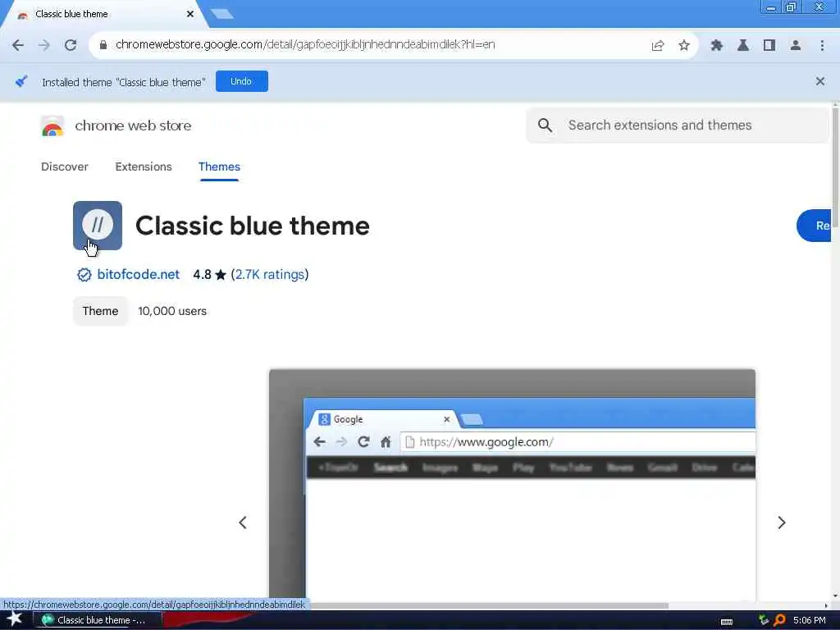840x630 pixels.
Task: Switch to the Extensions tab
Action: coord(144,167)
